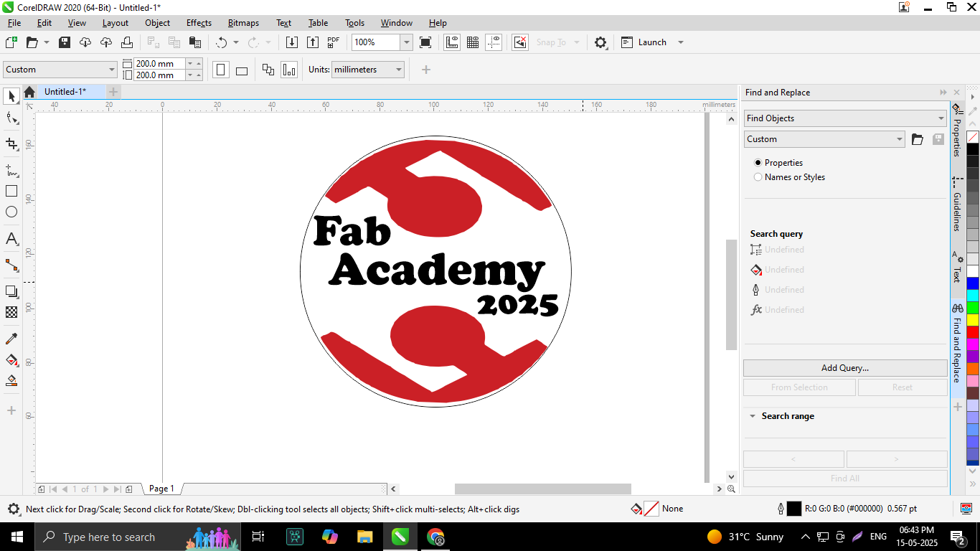The height and width of the screenshot is (551, 980).
Task: Expand the Launch dropdown arrow
Action: click(681, 42)
